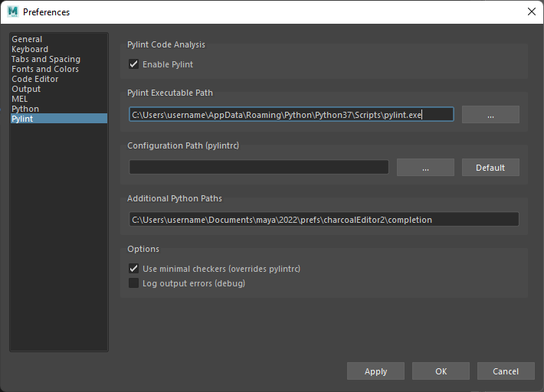
Task: Click the Pylint Executable Path field
Action: pyautogui.click(x=291, y=114)
